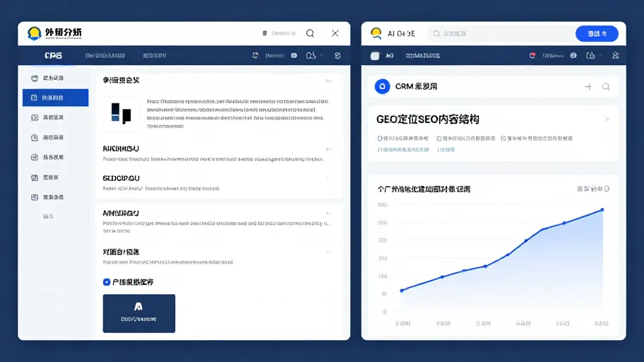Click the "SEDCIROU" heading
The width and height of the screenshot is (644, 362).
click(121, 178)
